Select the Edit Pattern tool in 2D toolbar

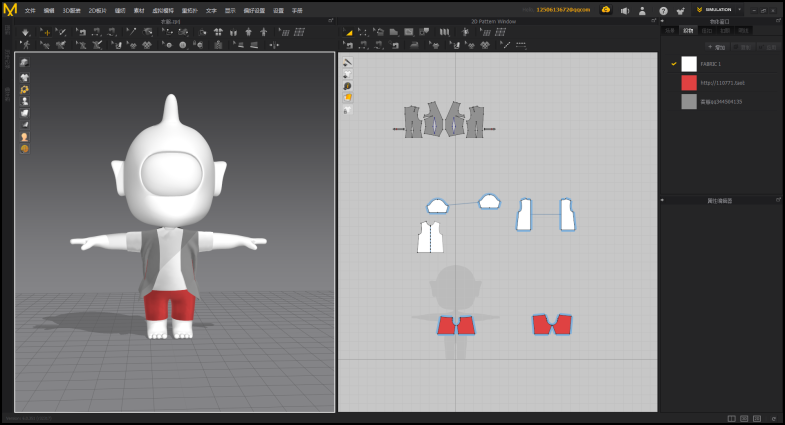pos(363,32)
